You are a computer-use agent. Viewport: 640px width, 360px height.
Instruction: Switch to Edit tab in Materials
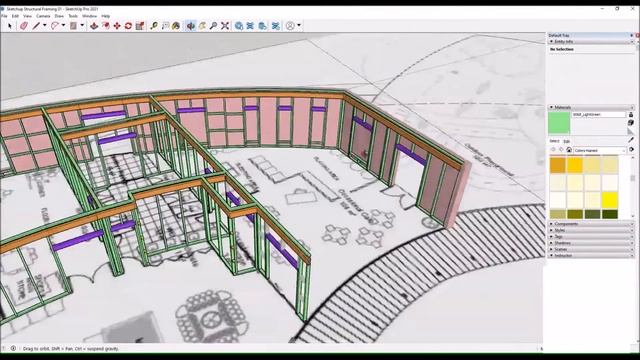coord(567,141)
